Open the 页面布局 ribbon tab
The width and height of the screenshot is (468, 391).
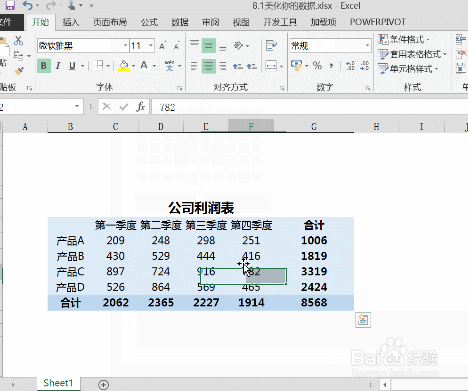click(110, 22)
